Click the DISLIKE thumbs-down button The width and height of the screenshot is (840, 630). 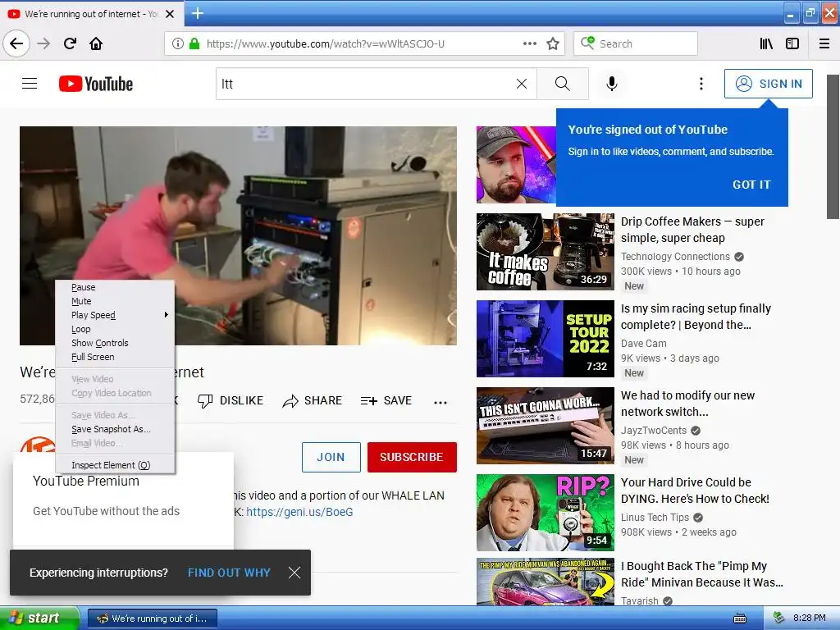[231, 400]
